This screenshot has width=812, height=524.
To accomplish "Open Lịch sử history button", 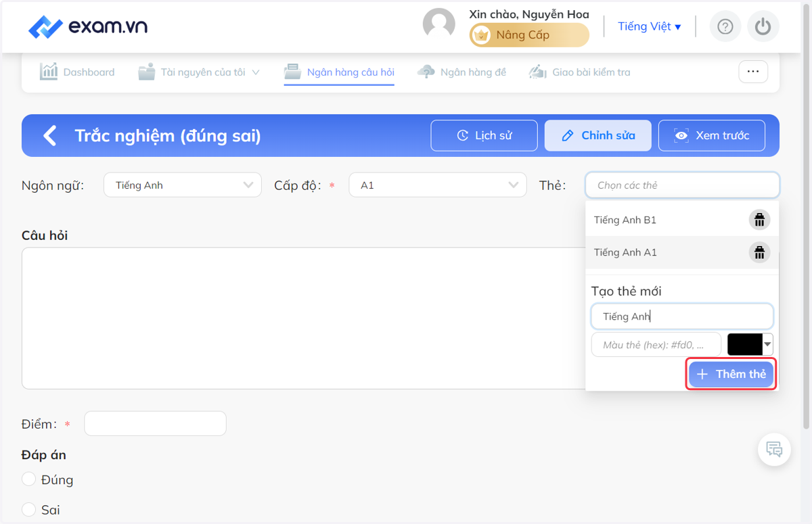I will (484, 135).
